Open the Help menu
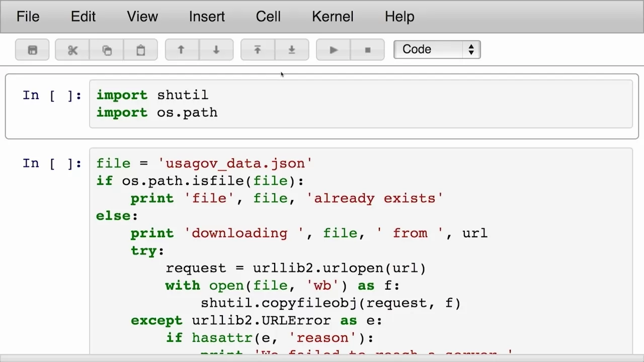 [399, 17]
